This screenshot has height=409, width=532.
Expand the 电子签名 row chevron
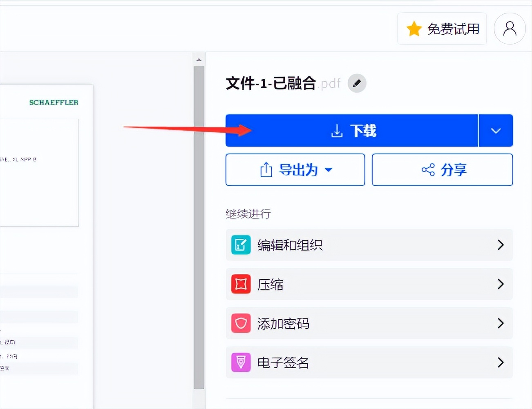tap(501, 362)
